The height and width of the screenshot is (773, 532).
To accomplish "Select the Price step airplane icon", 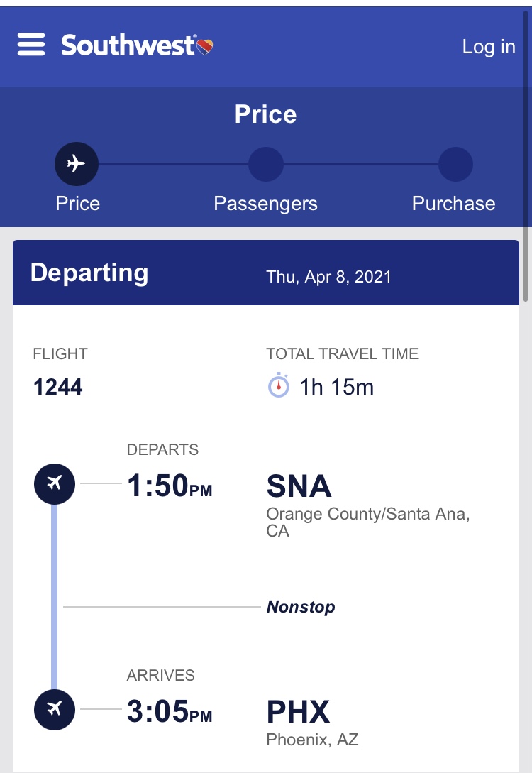I will pyautogui.click(x=77, y=164).
